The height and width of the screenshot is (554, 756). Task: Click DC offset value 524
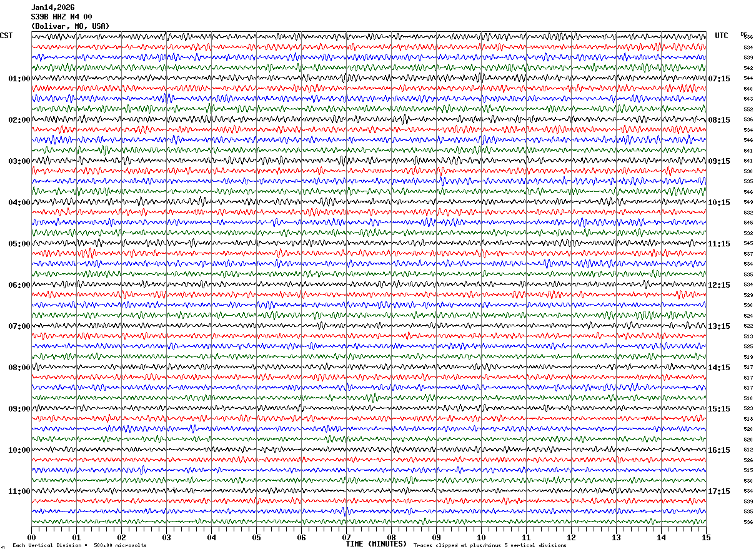(748, 316)
